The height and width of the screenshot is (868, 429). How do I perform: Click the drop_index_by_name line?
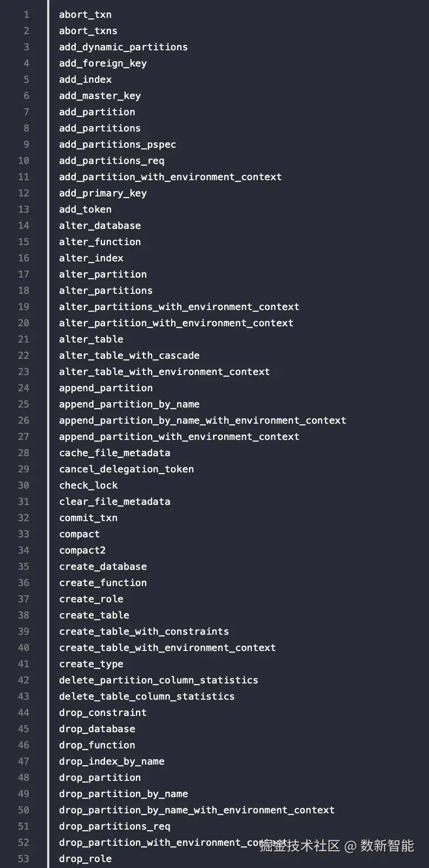(112, 761)
